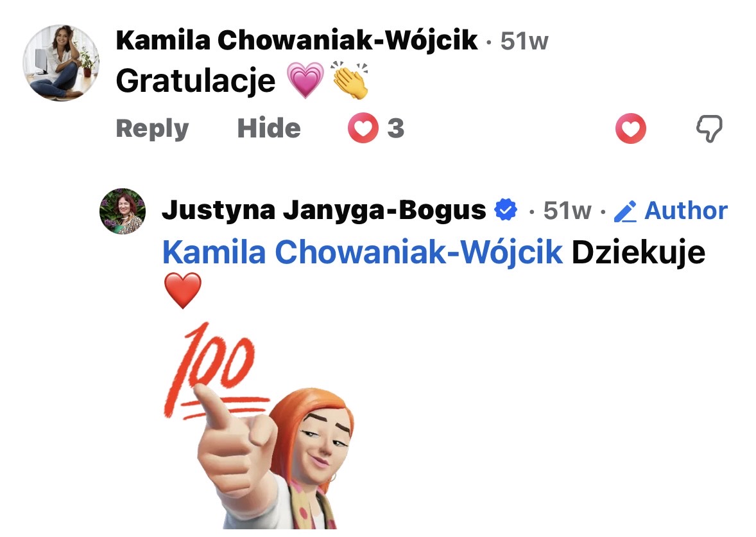Click the red heart emoji in the reply

click(183, 290)
